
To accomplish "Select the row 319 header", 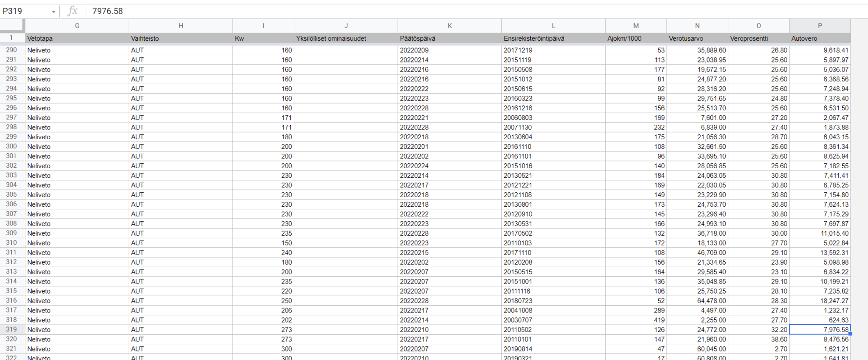I will (12, 330).
